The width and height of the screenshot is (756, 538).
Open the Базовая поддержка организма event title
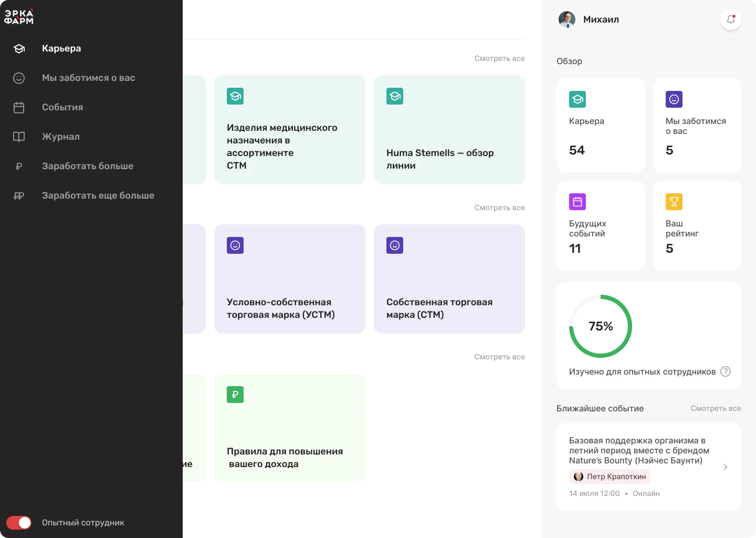click(639, 450)
